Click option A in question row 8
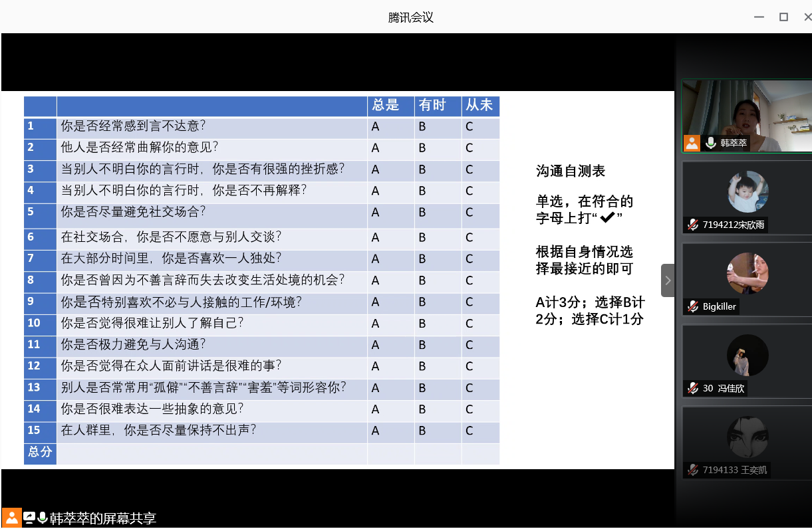This screenshot has width=812, height=529. pyautogui.click(x=375, y=281)
